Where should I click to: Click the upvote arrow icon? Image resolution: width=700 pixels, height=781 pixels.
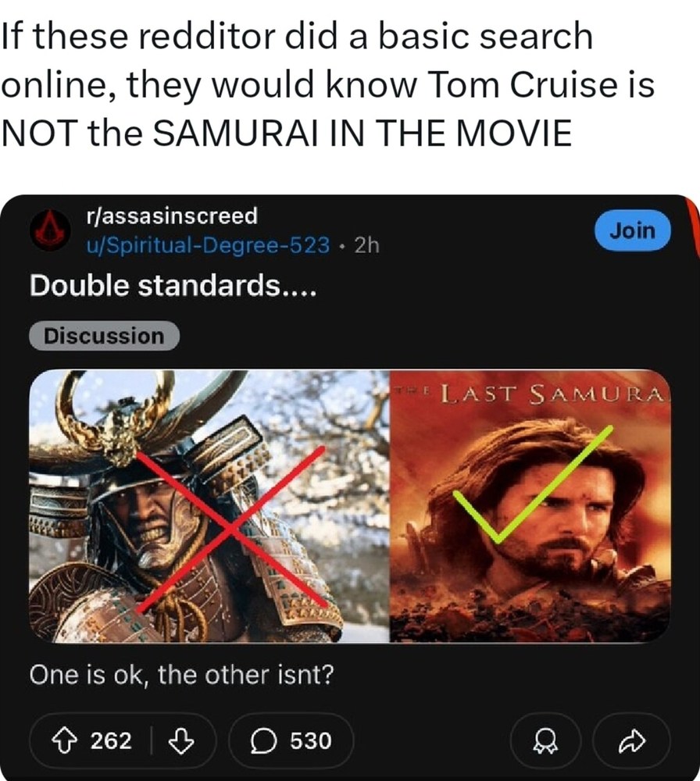click(64, 740)
